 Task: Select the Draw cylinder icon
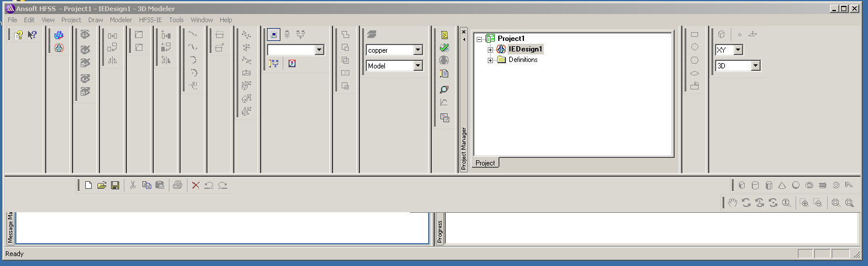click(x=755, y=185)
